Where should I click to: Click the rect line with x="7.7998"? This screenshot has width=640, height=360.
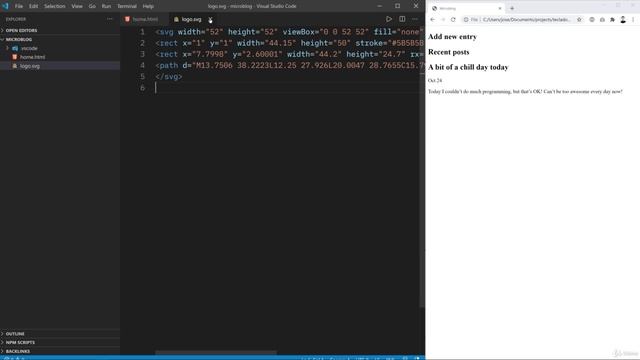pos(289,54)
